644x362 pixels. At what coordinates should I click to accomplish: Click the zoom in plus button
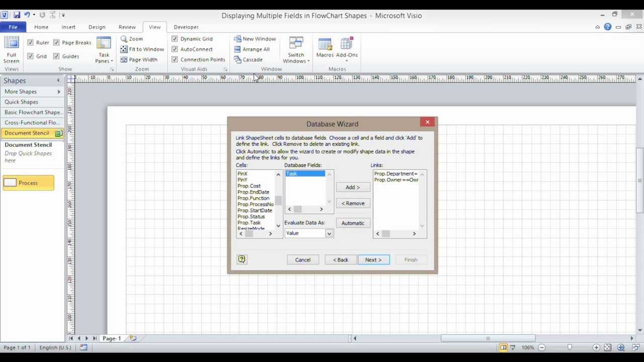click(596, 347)
